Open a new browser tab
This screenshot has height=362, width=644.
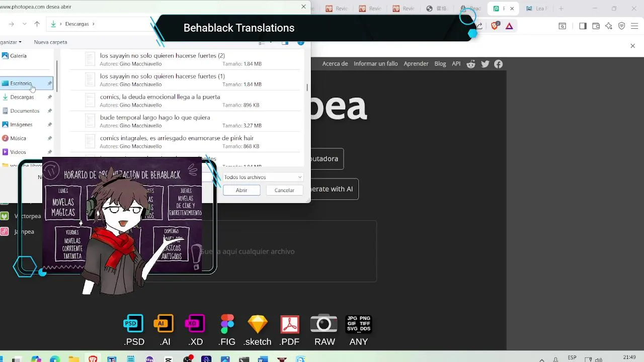click(x=561, y=9)
